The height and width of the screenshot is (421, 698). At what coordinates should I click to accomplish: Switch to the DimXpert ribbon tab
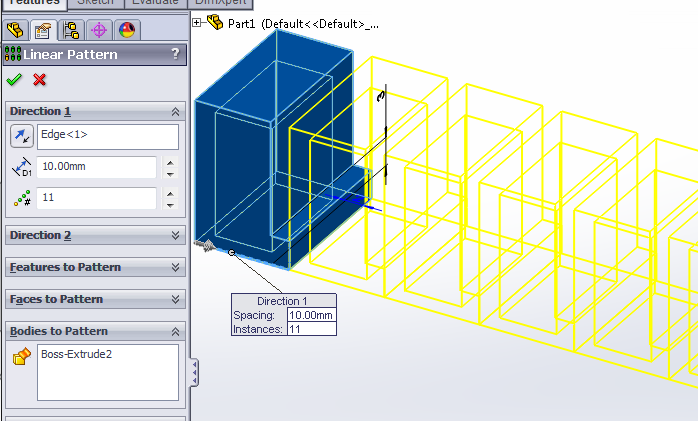pos(220,4)
